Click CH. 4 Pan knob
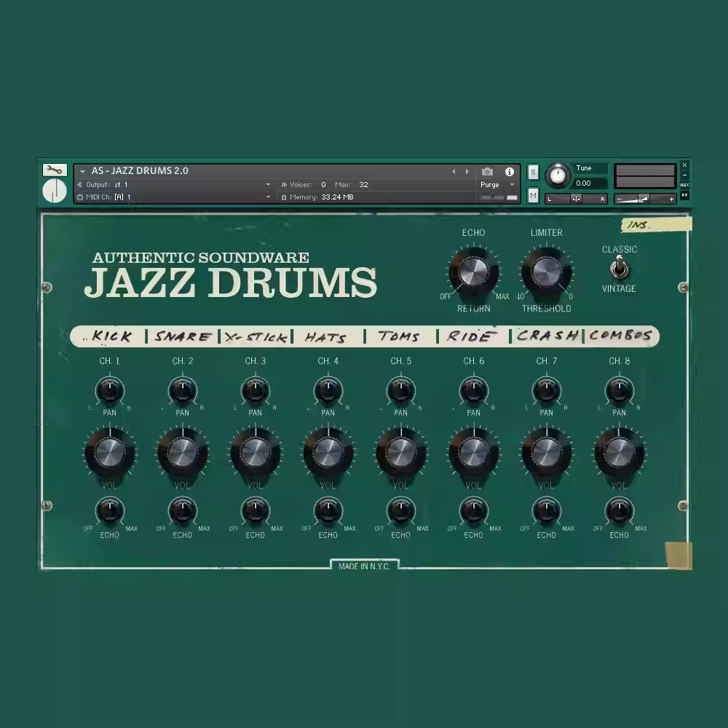This screenshot has width=728, height=728. coord(328,390)
